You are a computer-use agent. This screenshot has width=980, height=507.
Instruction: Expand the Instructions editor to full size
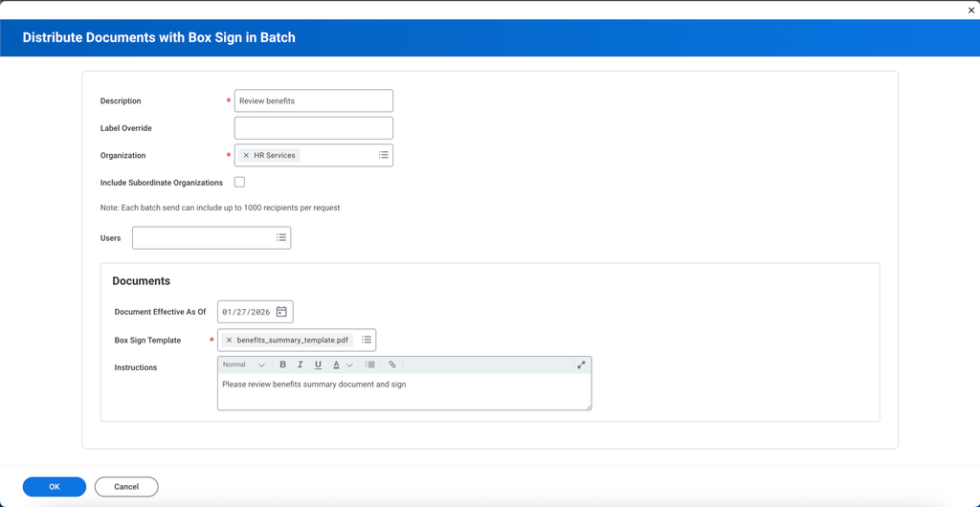click(x=581, y=364)
